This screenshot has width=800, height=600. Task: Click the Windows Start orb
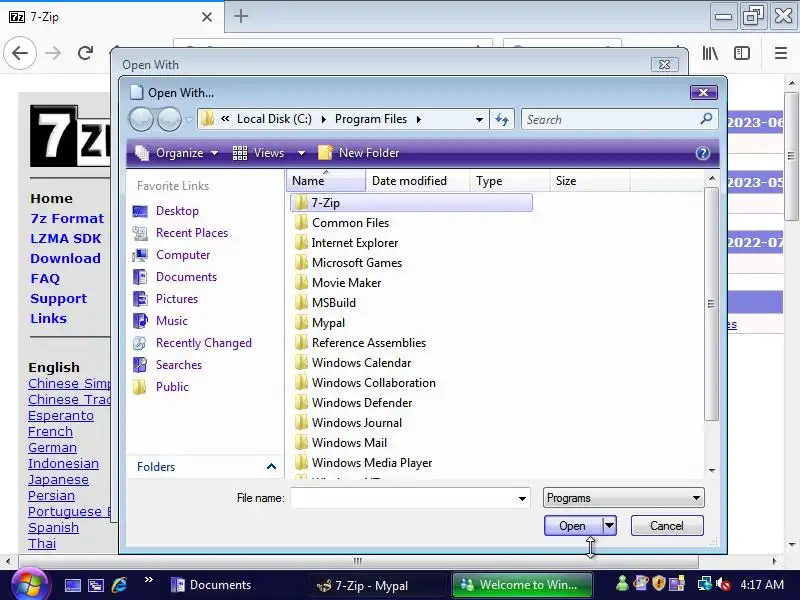click(x=30, y=584)
